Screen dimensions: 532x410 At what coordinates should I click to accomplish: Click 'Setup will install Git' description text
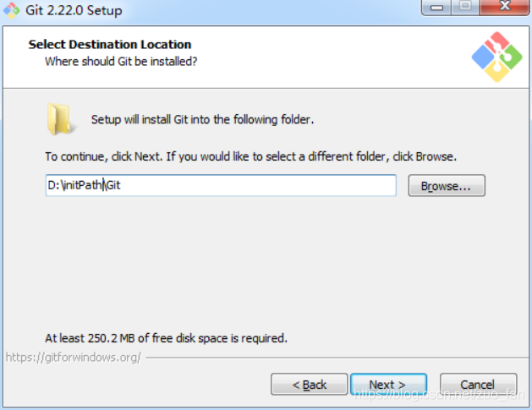pos(202,119)
